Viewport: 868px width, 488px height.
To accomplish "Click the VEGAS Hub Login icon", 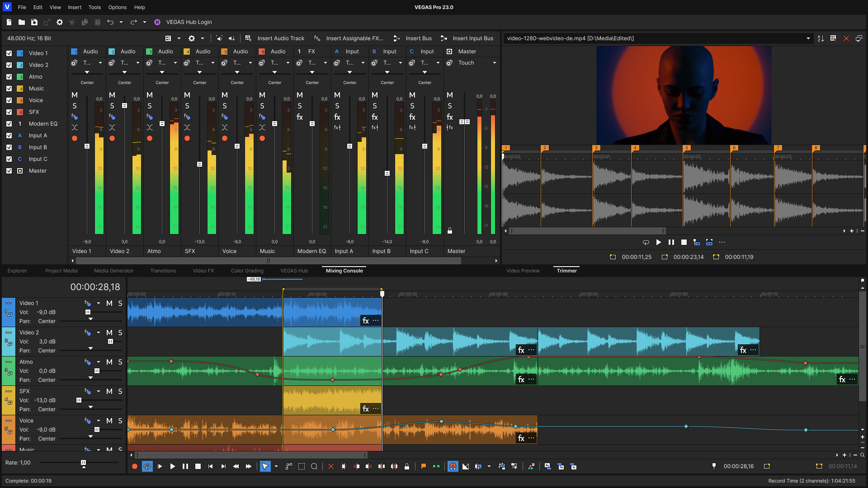I will coord(157,22).
